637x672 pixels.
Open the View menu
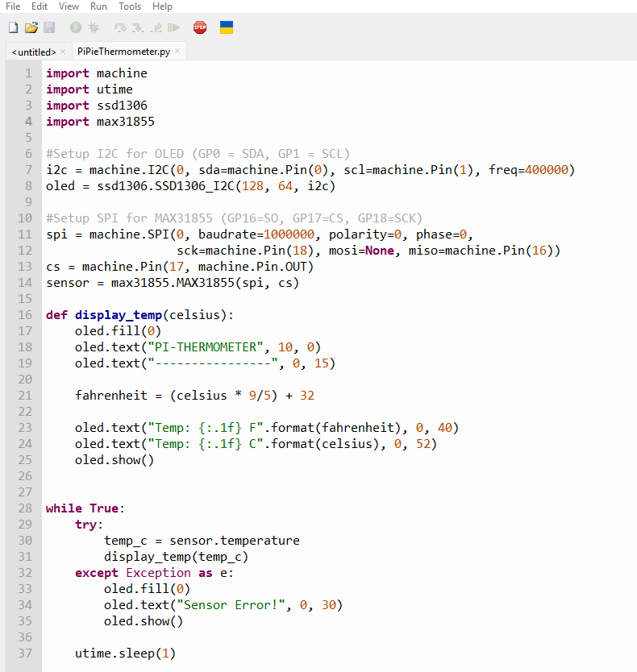tap(69, 6)
